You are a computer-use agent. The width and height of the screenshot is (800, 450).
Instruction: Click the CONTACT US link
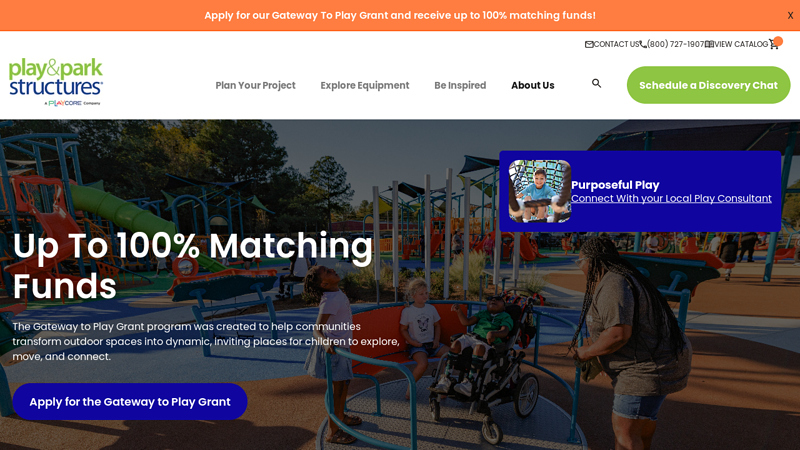[x=616, y=44]
